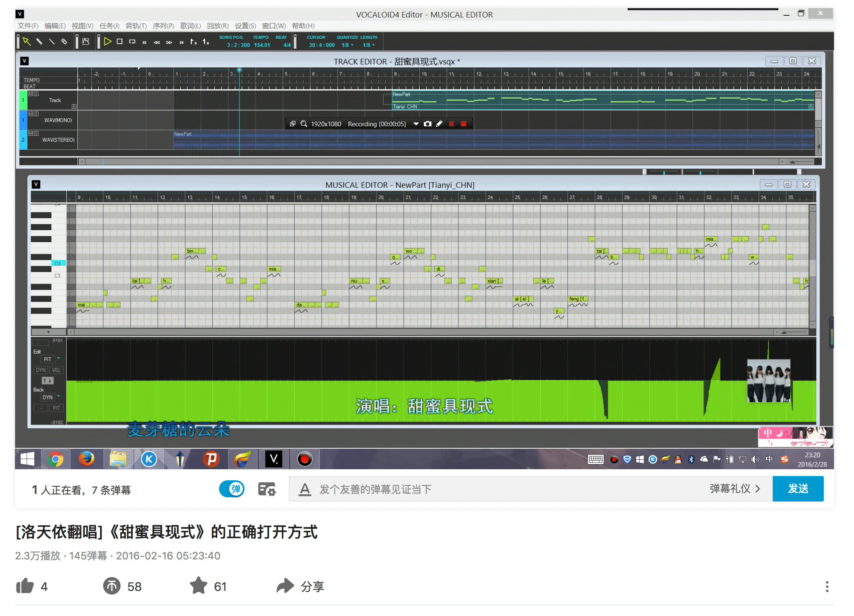Click the D3 key on the piano keyboard
854x616 pixels.
pyautogui.click(x=59, y=263)
